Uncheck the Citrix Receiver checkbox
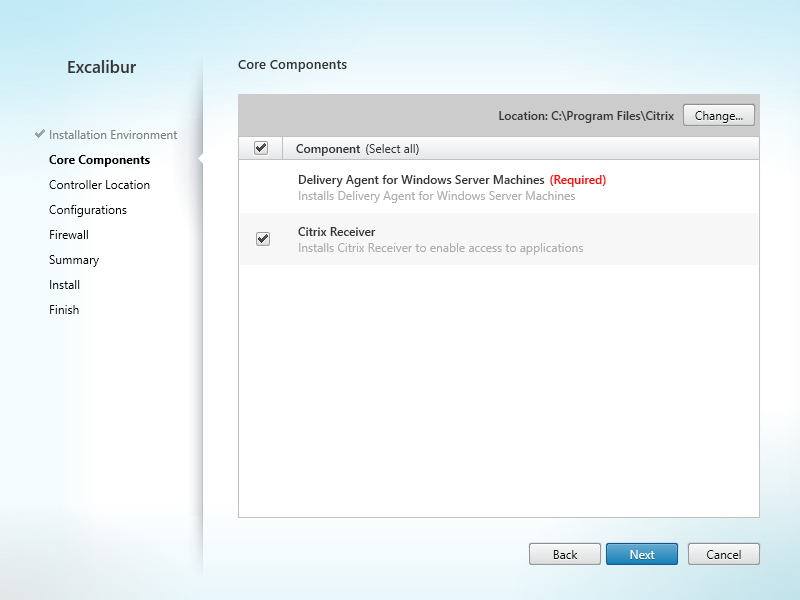 point(263,239)
